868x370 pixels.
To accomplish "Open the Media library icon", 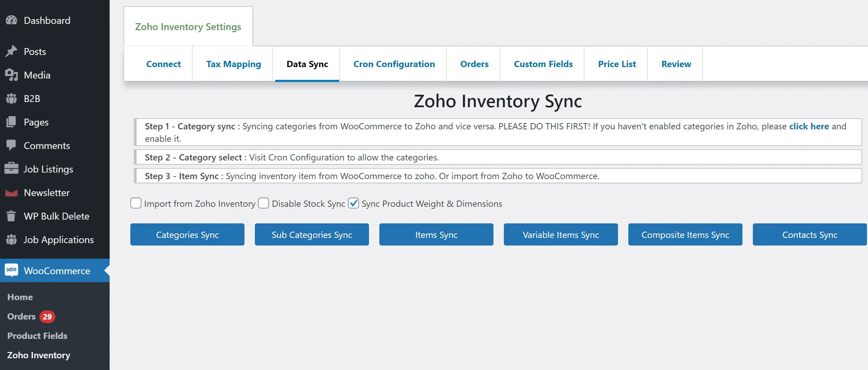I will click(11, 75).
